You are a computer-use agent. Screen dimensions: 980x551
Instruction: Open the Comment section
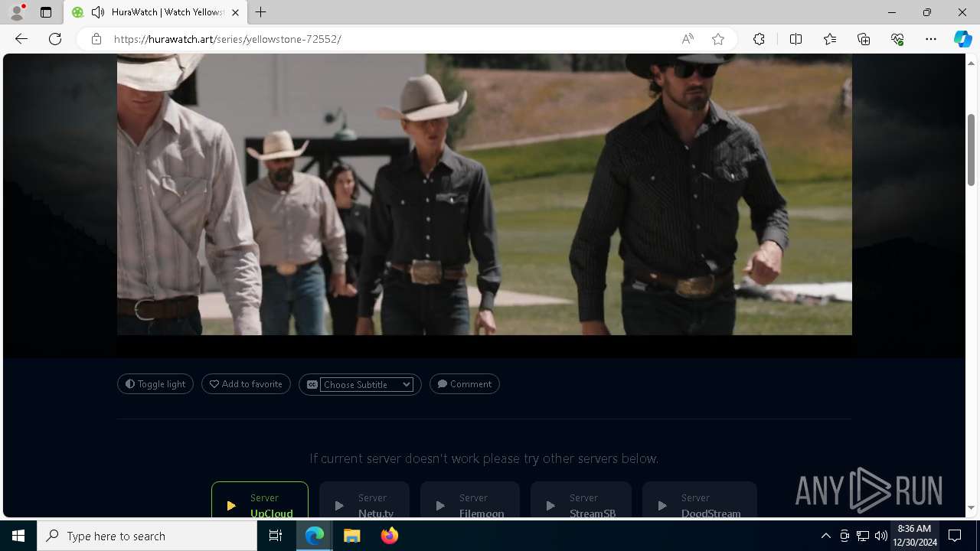tap(465, 384)
